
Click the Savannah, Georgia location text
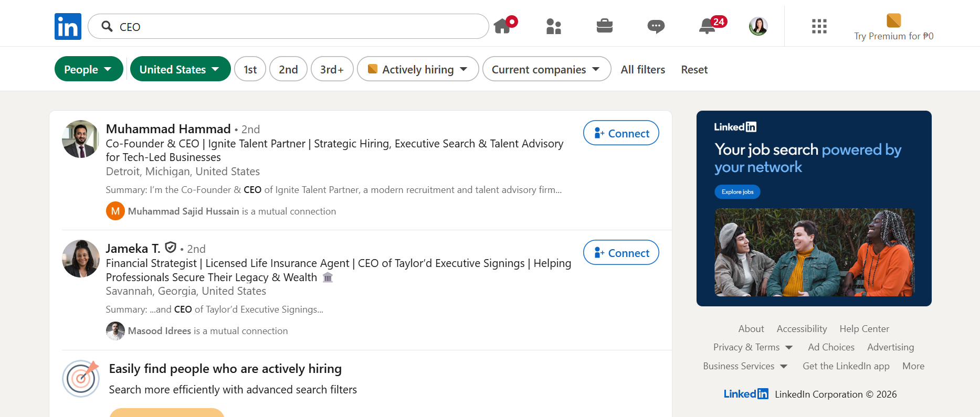click(186, 291)
